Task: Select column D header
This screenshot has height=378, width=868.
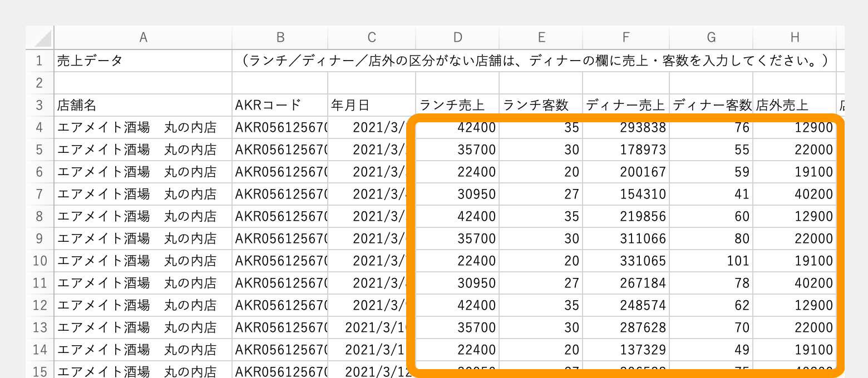Action: 457,37
